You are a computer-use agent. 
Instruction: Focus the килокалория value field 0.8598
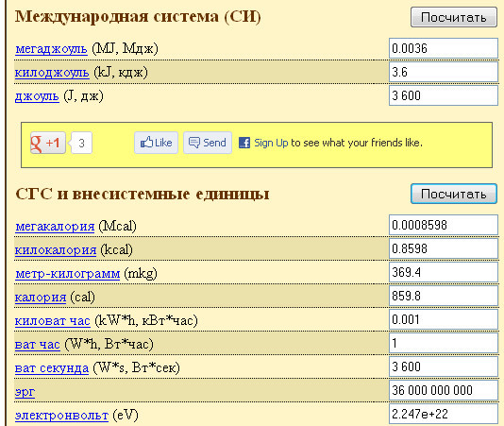click(x=444, y=248)
